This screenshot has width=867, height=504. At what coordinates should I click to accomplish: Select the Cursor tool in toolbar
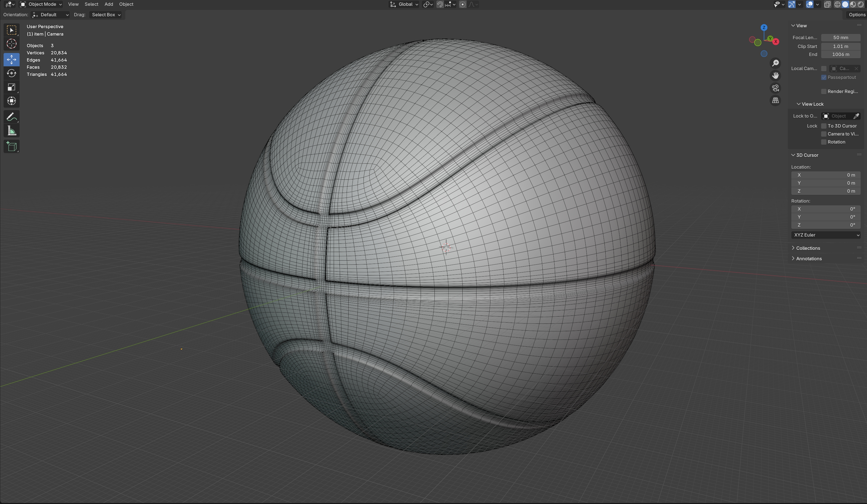[x=11, y=44]
